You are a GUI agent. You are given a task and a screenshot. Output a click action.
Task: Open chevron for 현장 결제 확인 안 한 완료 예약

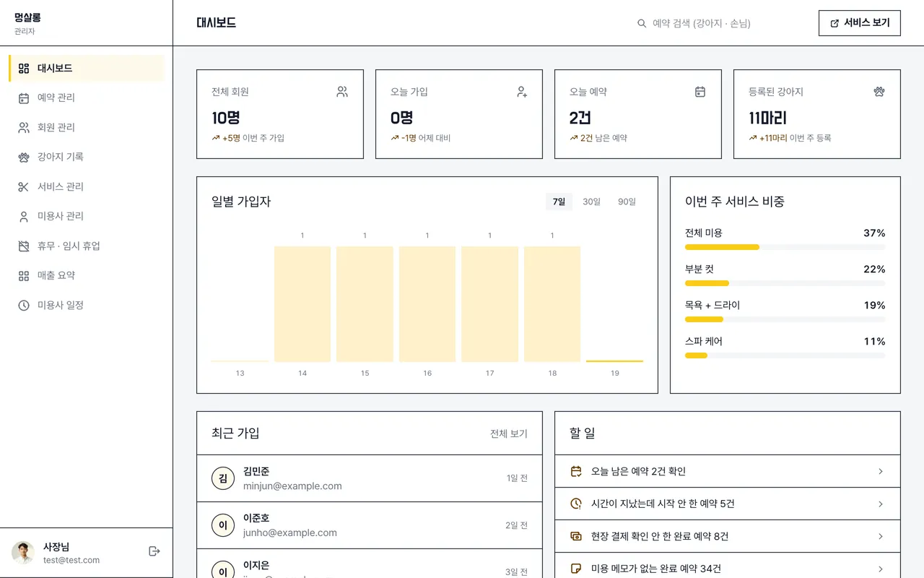881,536
